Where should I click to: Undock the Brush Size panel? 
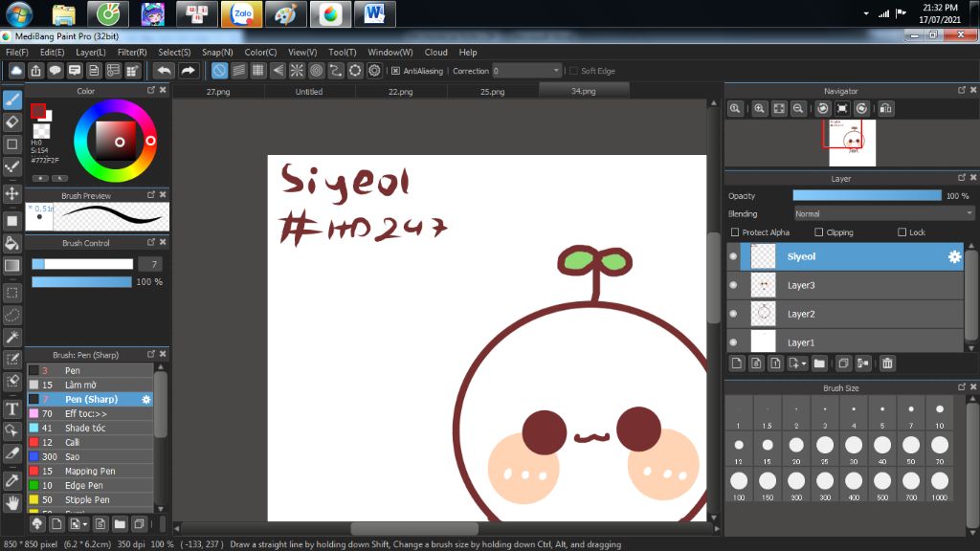coord(961,387)
